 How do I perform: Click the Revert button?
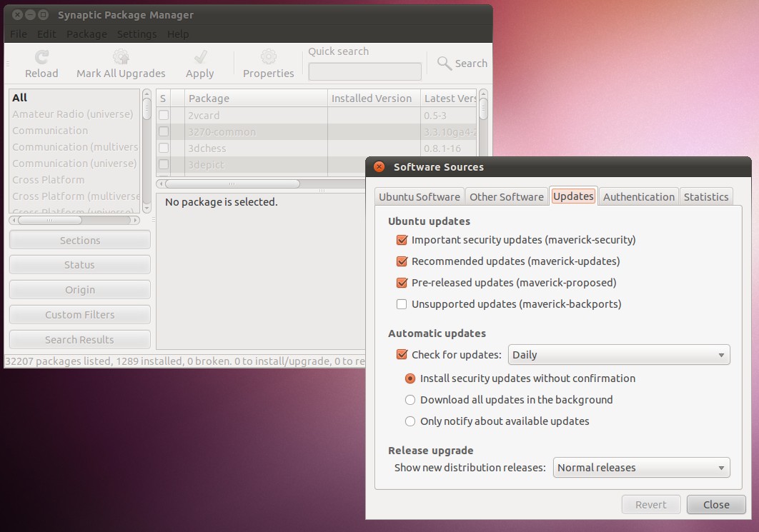coord(651,504)
